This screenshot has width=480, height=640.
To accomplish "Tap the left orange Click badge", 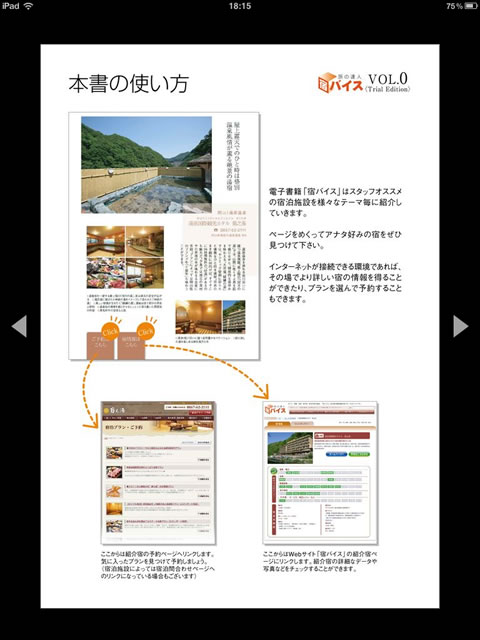I will click(110, 330).
